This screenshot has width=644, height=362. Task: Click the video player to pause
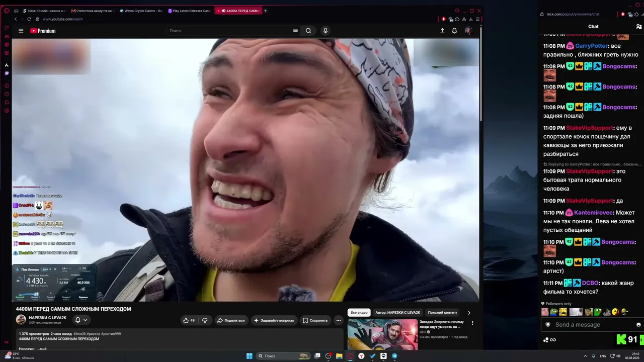pos(246,170)
